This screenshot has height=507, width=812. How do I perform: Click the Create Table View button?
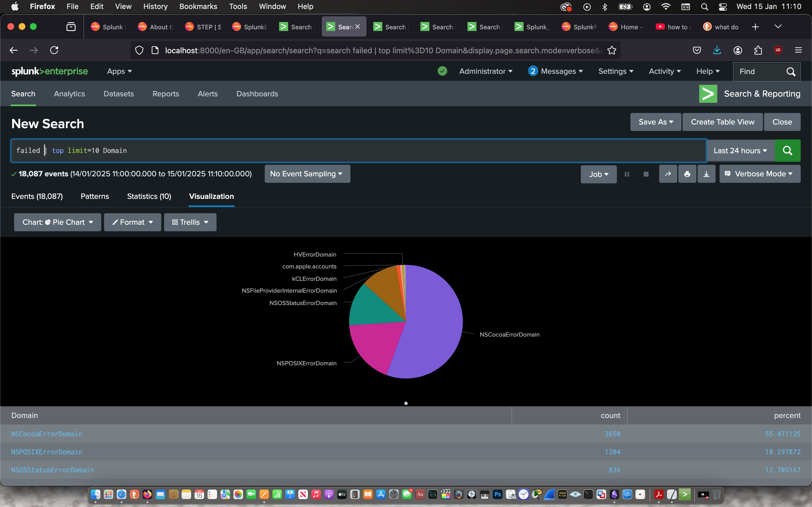(x=722, y=122)
